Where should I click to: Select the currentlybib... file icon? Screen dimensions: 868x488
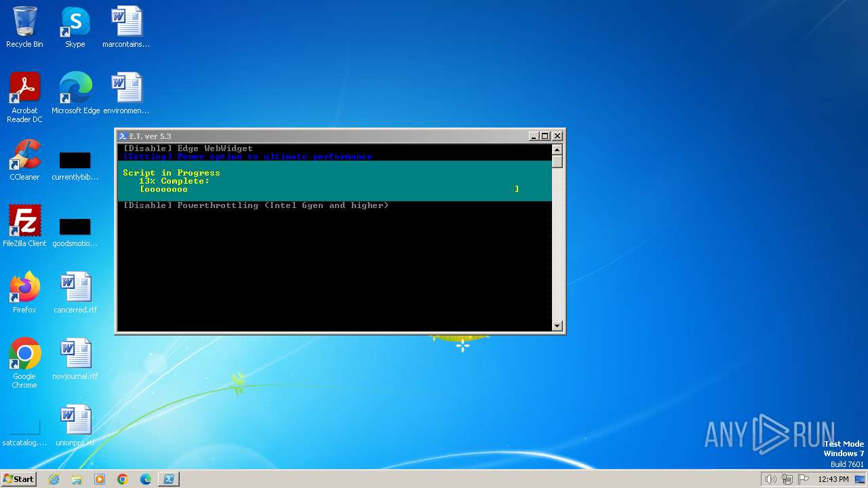[x=75, y=166]
